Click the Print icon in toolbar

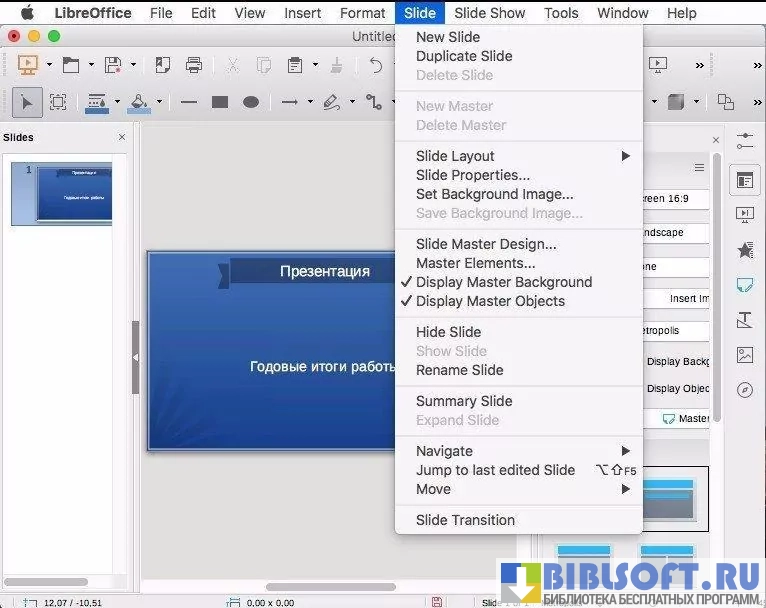point(194,65)
